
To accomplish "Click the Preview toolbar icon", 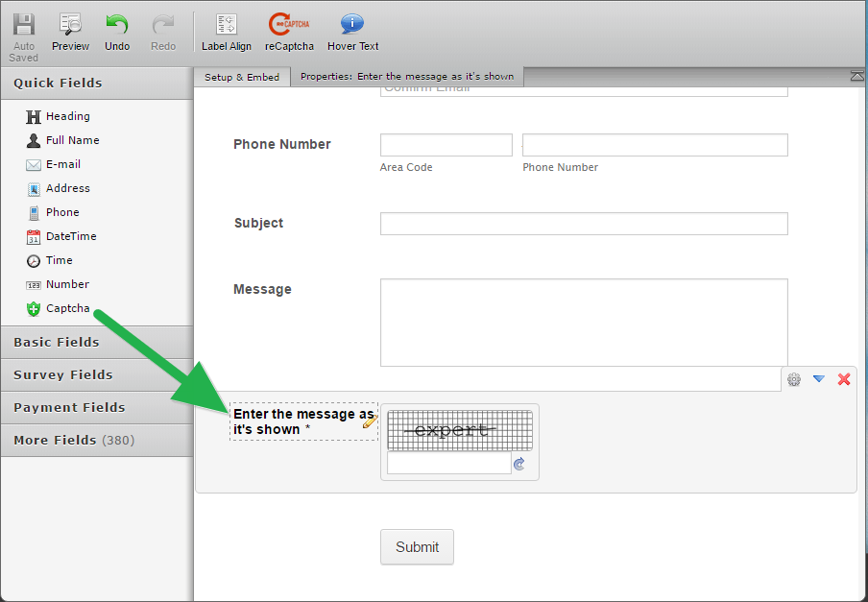I will (70, 32).
